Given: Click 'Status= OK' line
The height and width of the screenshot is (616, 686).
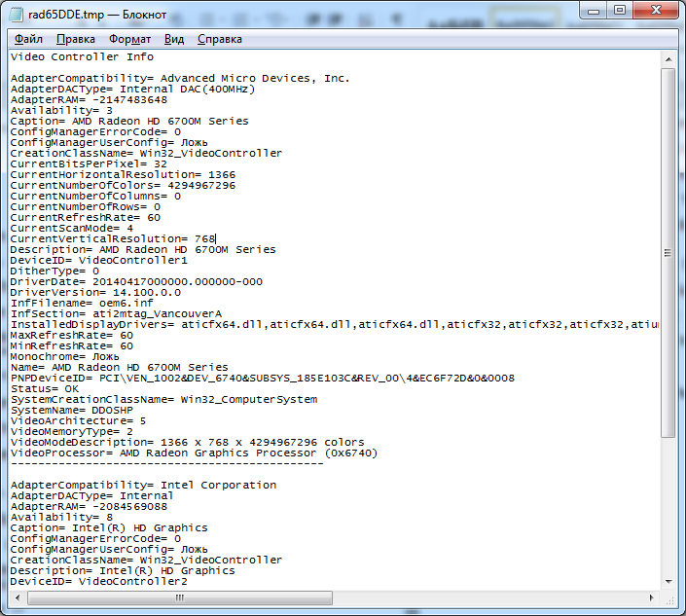Looking at the screenshot, I should 45,389.
